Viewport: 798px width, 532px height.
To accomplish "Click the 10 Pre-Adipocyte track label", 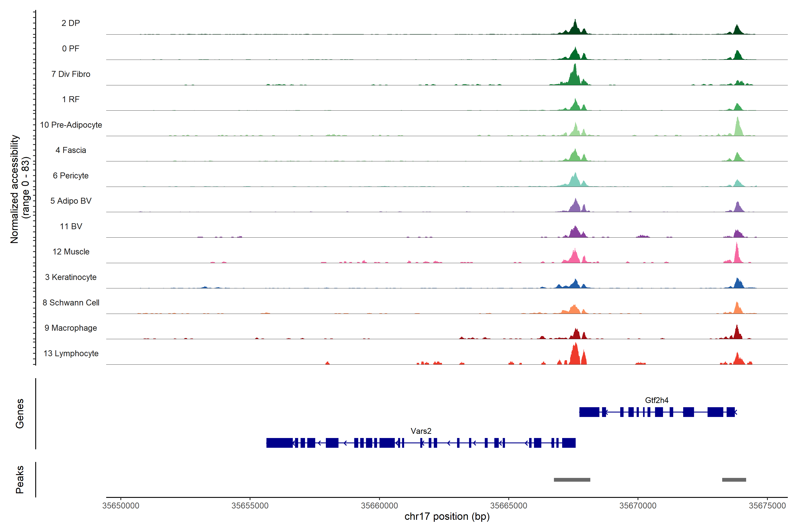I will point(70,125).
